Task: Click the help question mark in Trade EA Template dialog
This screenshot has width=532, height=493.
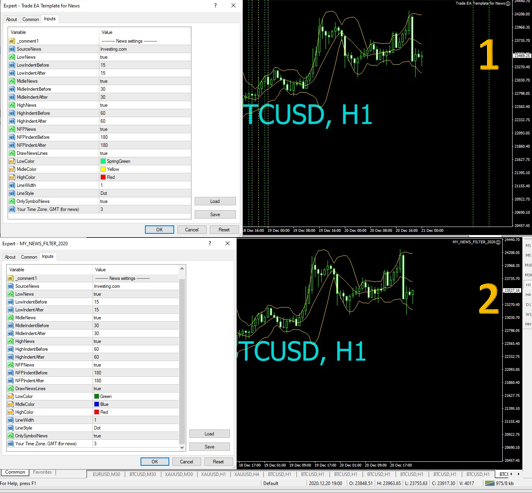Action: 215,5
